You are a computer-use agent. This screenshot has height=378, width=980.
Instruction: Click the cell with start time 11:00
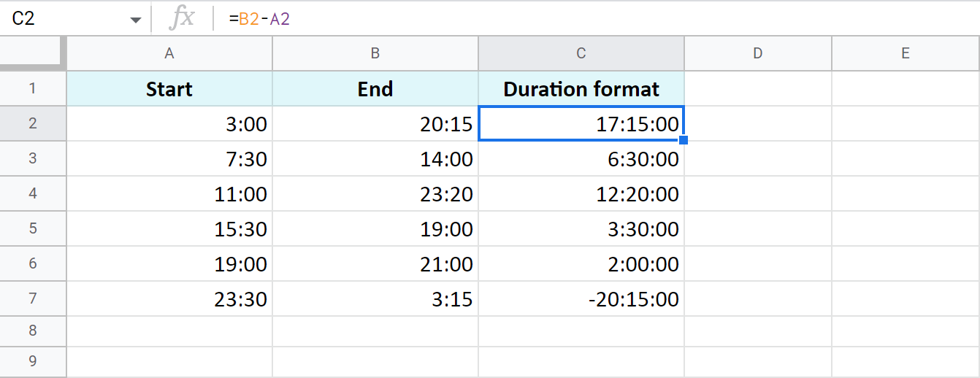coord(169,194)
